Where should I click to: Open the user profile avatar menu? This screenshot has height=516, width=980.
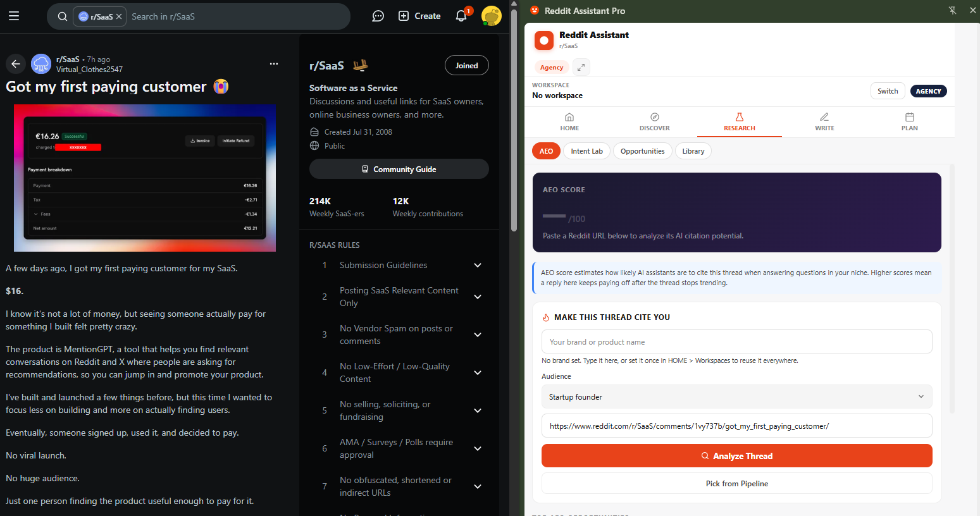[492, 16]
